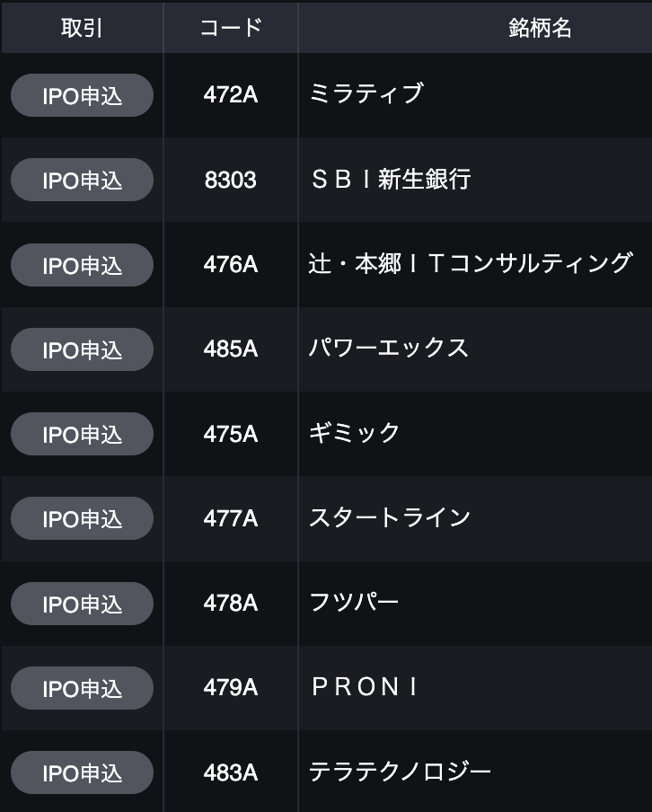Apply for the テラテクノロジー IPO
Screen dimensions: 652x812
[x=82, y=772]
